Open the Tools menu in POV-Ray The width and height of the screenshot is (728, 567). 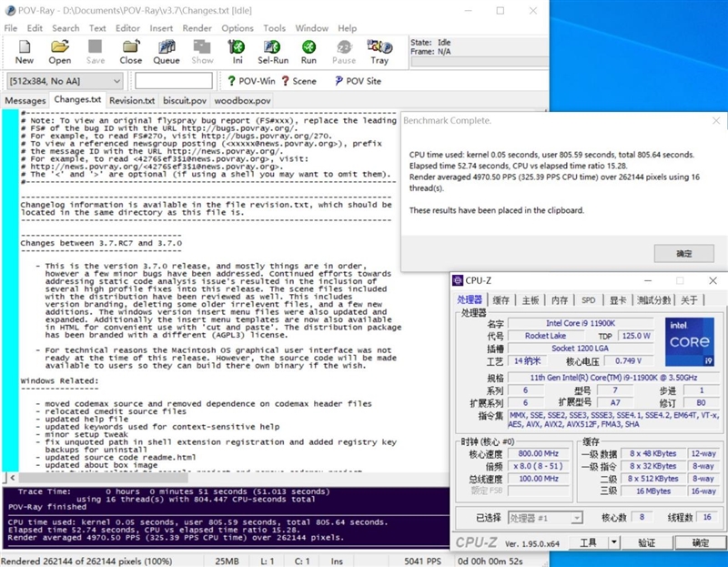coord(275,28)
